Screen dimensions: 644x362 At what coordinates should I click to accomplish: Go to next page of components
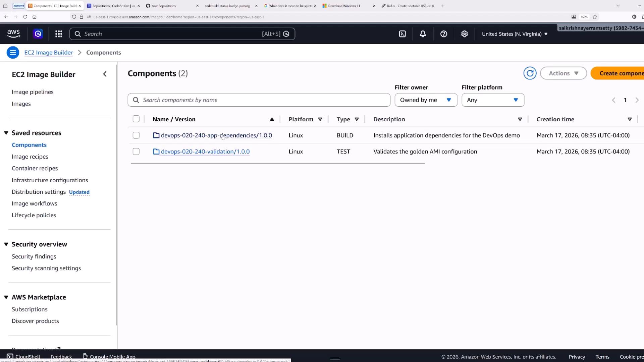(637, 100)
